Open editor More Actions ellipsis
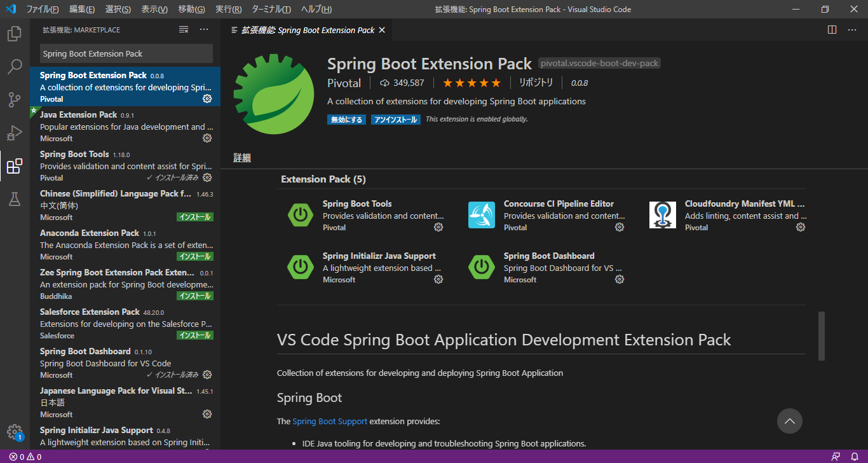The height and width of the screenshot is (463, 868). point(853,30)
